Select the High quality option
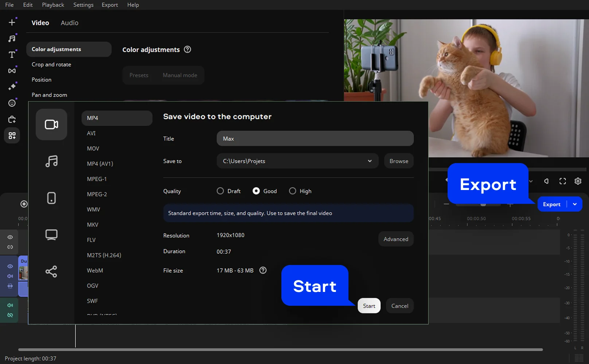The width and height of the screenshot is (589, 364). (292, 191)
